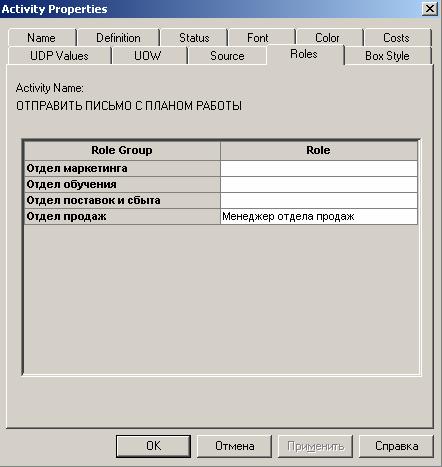This screenshot has width=442, height=467.
Task: Select Отдел поставок и сбыта row label
Action: point(122,200)
